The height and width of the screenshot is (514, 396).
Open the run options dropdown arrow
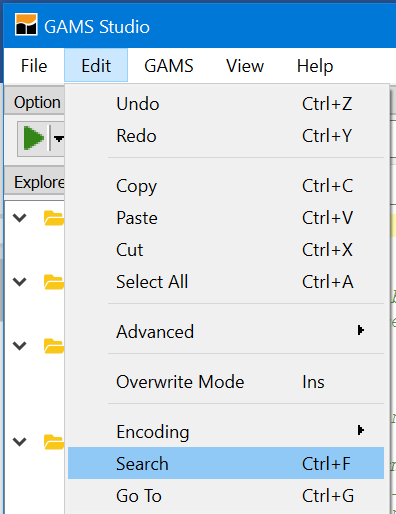pyautogui.click(x=59, y=138)
